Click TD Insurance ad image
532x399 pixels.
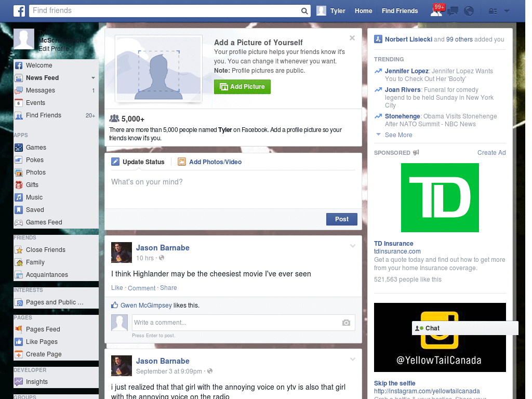[x=440, y=198]
